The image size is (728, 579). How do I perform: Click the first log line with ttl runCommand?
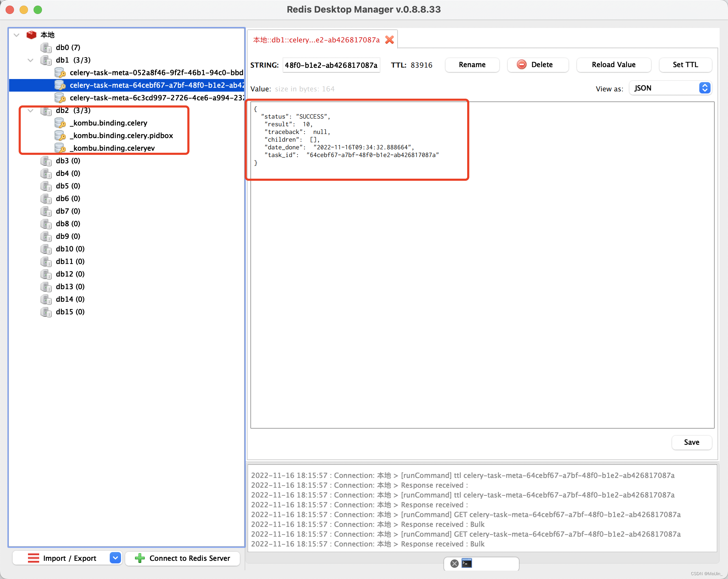(x=463, y=475)
